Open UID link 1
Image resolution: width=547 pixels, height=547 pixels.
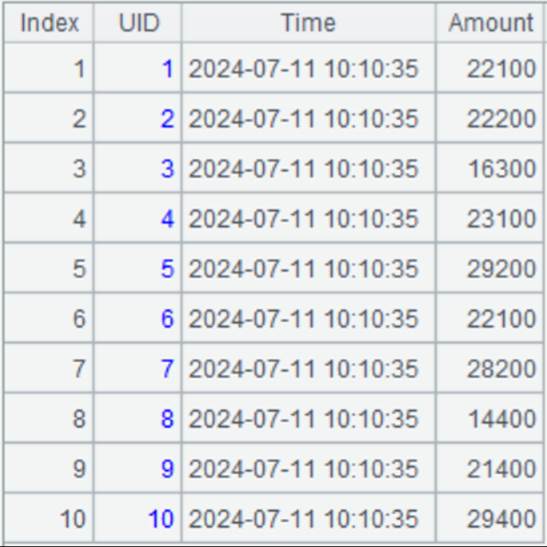click(168, 69)
